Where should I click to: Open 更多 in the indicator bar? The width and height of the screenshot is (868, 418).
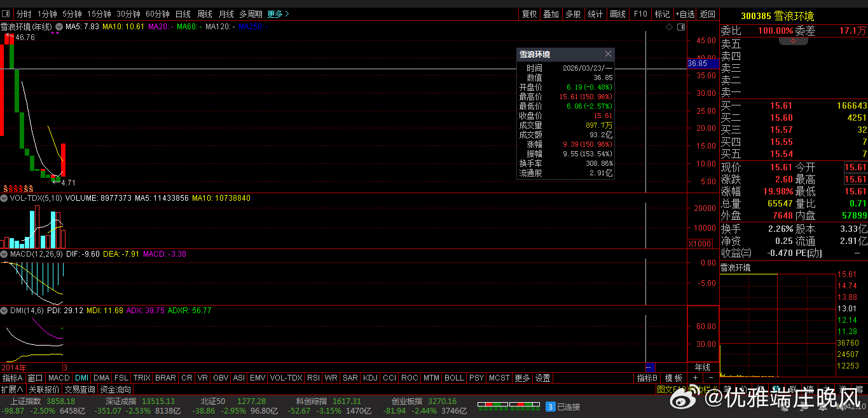pos(522,378)
